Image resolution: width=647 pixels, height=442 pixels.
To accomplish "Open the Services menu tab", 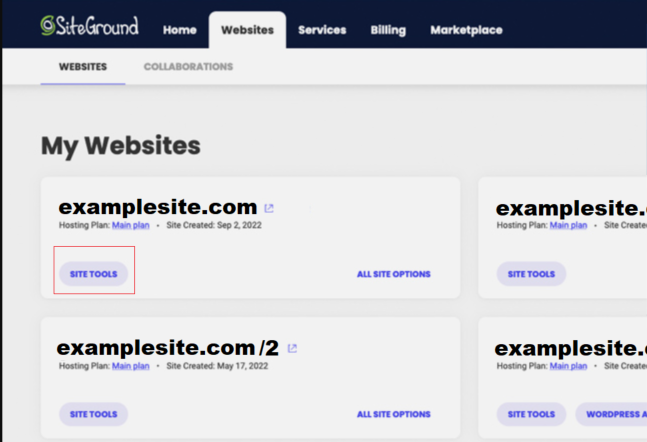I will (x=321, y=30).
